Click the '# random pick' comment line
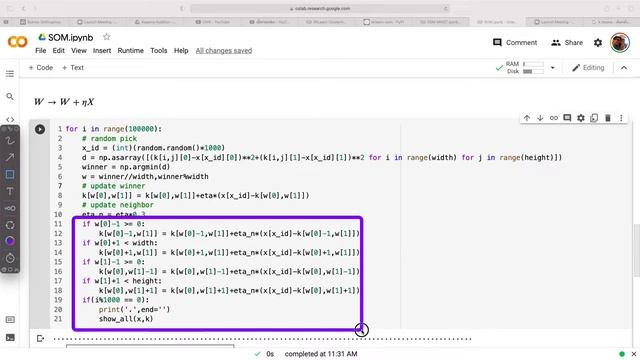 (x=109, y=138)
